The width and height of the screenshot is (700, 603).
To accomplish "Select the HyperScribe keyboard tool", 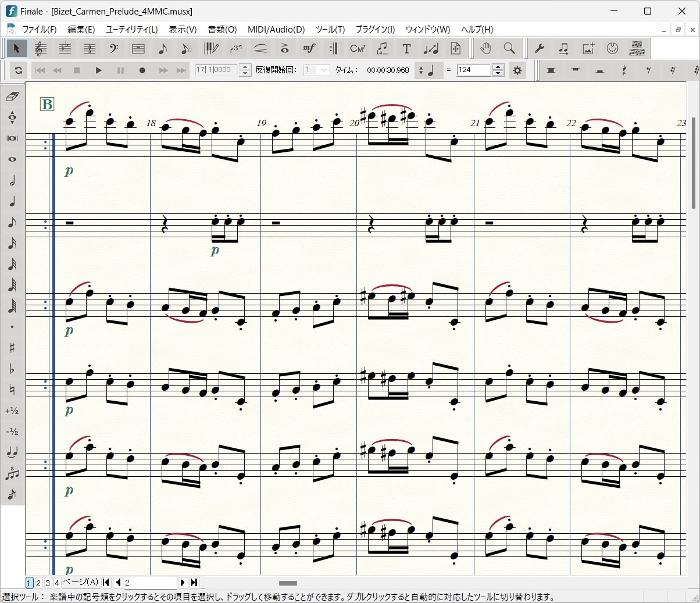I will tap(211, 49).
